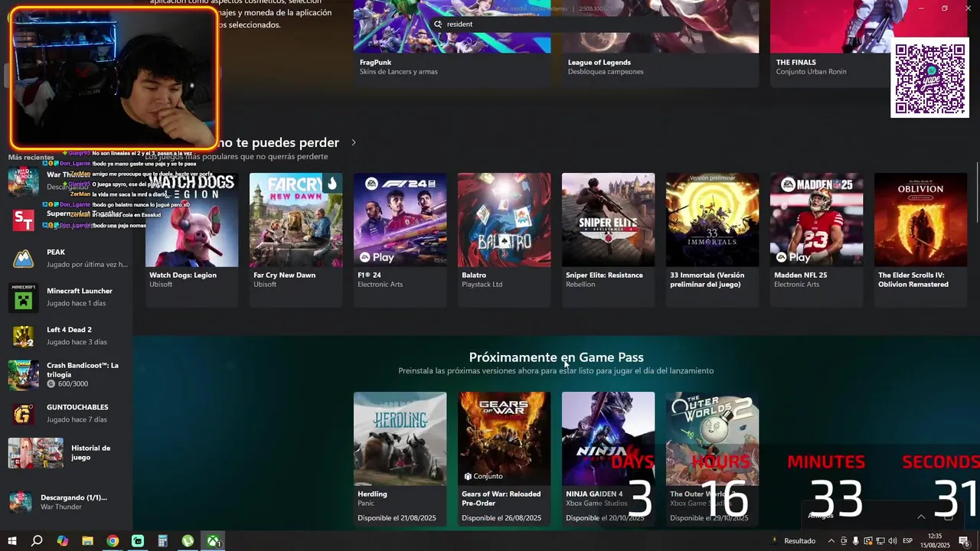Open Sniper Elite: Resistance cover art

pyautogui.click(x=608, y=220)
